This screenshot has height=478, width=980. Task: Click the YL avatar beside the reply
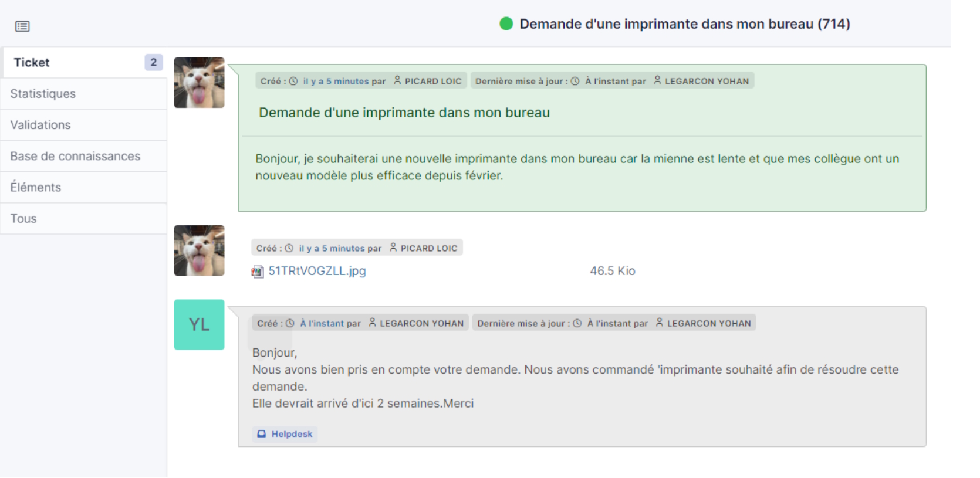(199, 325)
